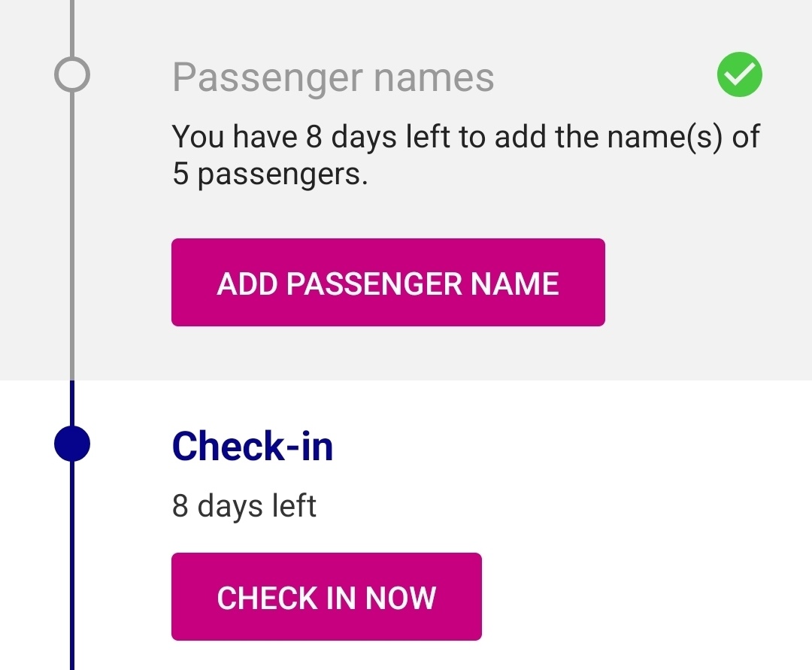The height and width of the screenshot is (670, 812).
Task: Click the hollow gray Passenger names timeline circle
Action: [x=72, y=75]
